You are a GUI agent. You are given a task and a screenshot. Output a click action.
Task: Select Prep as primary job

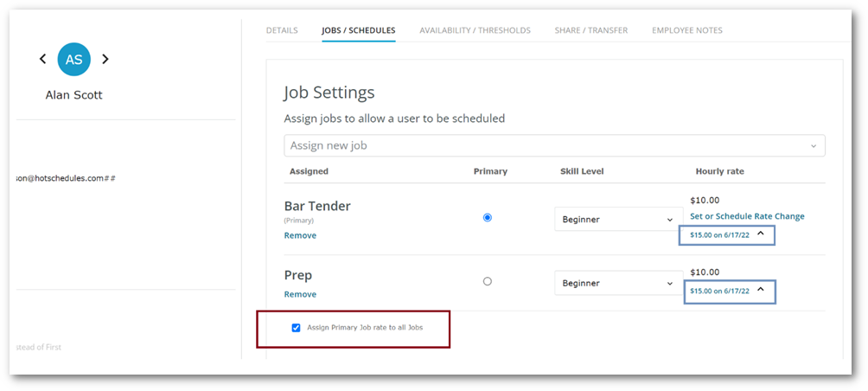click(487, 281)
